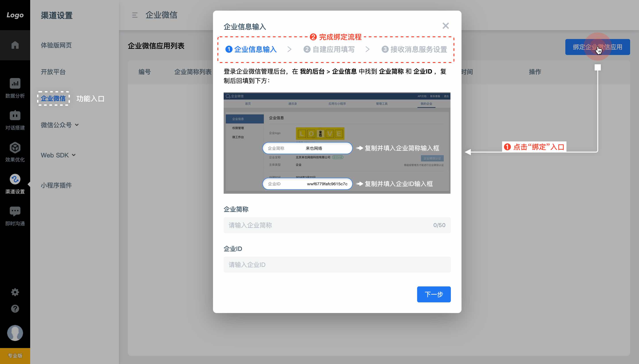The height and width of the screenshot is (364, 639).
Task: Click the user avatar in sidebar
Action: (x=15, y=333)
